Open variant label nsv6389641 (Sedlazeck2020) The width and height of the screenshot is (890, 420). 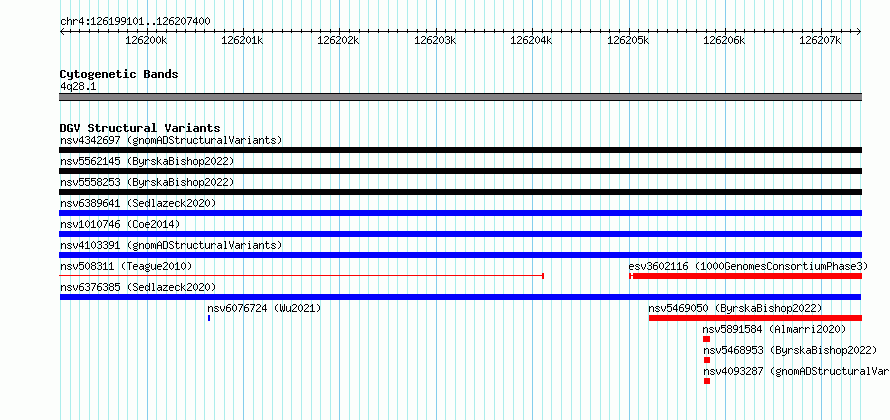pos(138,203)
